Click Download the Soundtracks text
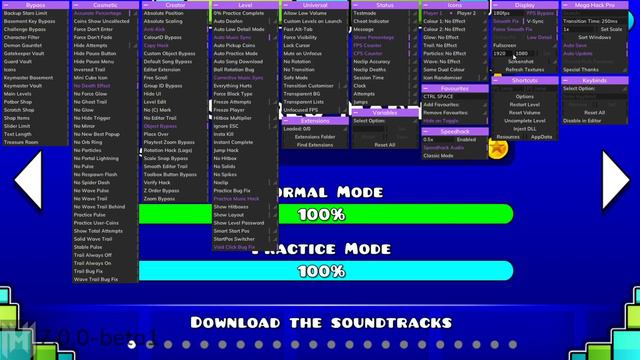 (x=321, y=323)
